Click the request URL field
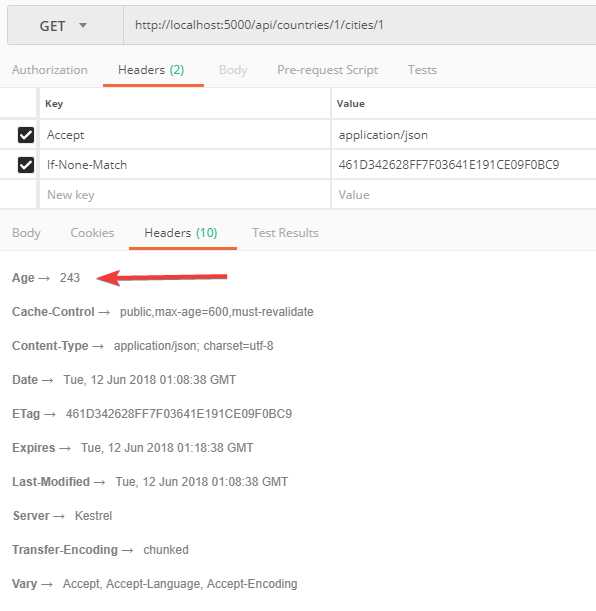 point(360,26)
